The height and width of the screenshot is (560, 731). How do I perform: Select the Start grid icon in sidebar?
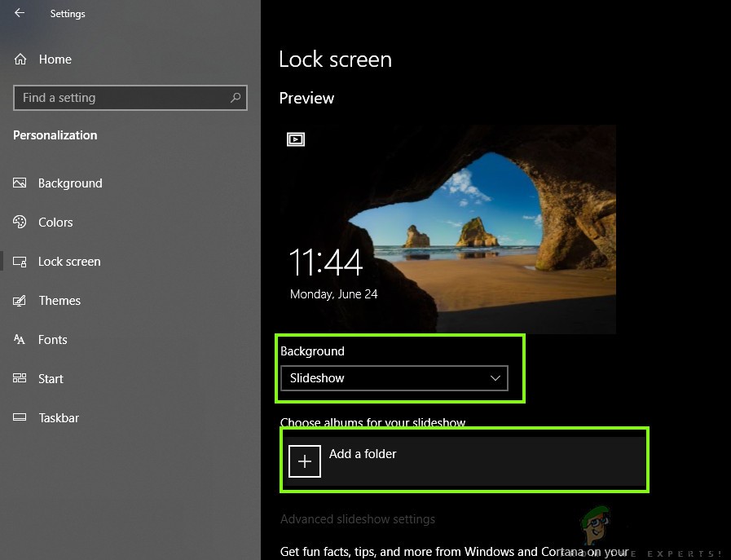coord(20,378)
